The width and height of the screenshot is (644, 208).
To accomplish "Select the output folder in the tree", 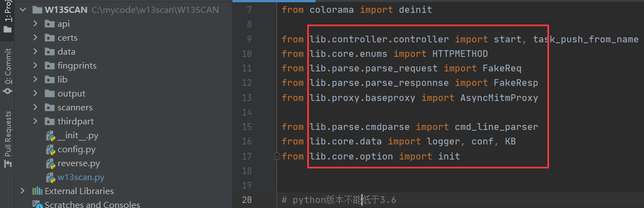I will pyautogui.click(x=71, y=94).
